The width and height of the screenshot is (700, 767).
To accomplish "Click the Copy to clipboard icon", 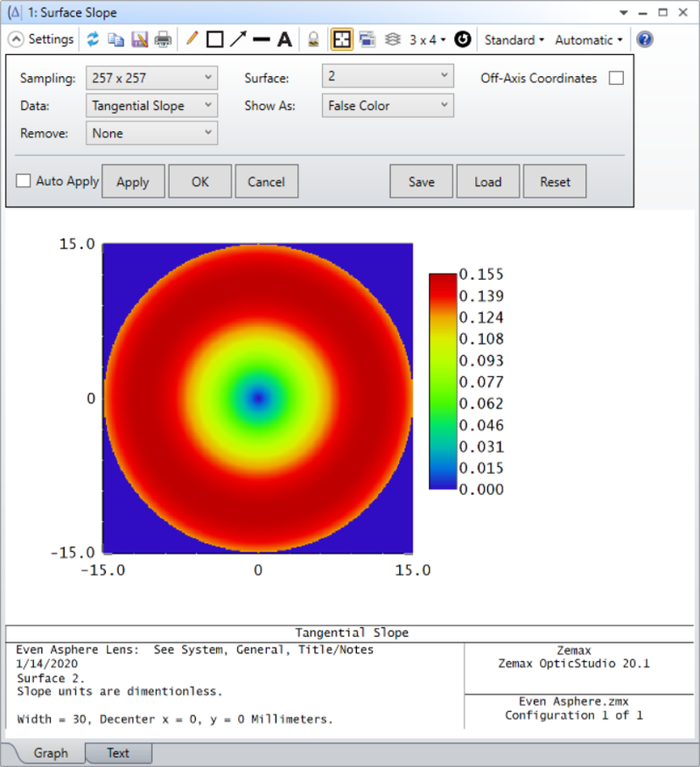I will 115,39.
